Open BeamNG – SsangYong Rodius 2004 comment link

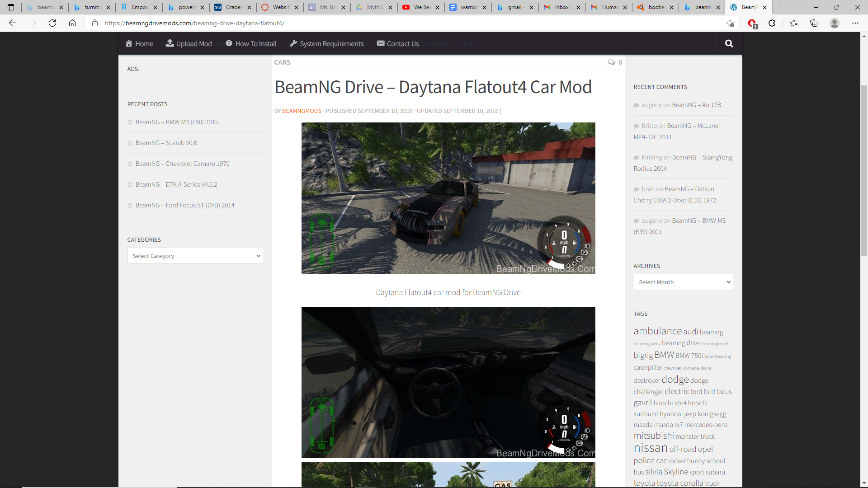point(683,163)
